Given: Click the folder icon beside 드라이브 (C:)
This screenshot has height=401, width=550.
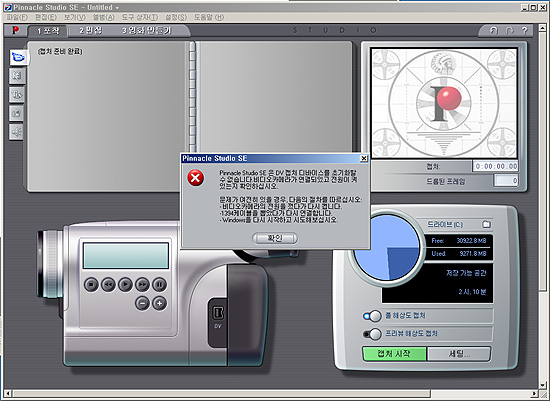Looking at the screenshot, I should pos(487,224).
